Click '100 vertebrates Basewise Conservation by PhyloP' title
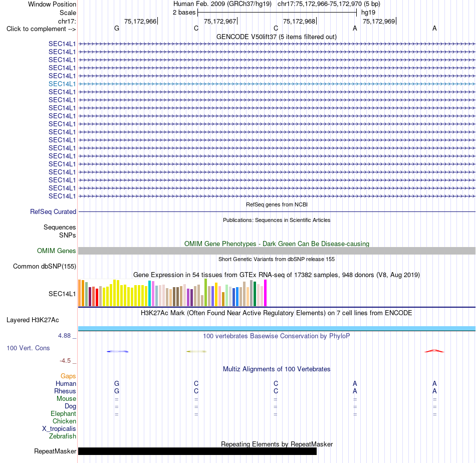This screenshot has height=463, width=476. [277, 336]
